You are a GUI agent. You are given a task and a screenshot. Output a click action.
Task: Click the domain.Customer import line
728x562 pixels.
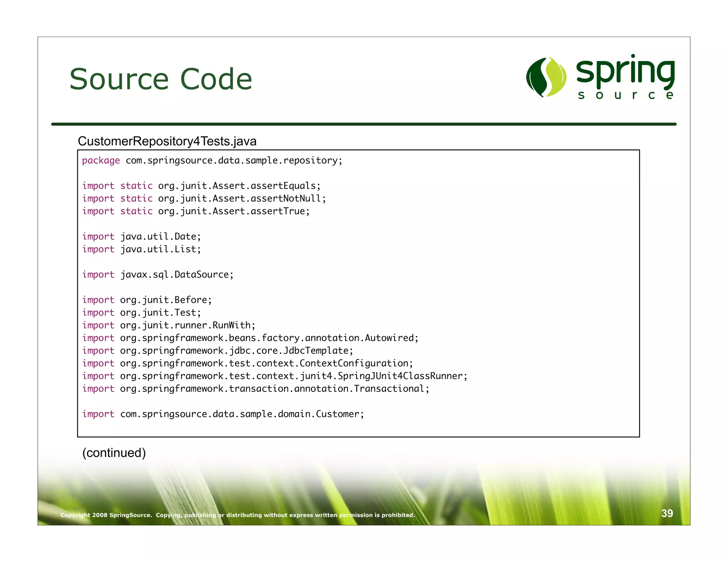click(x=223, y=414)
